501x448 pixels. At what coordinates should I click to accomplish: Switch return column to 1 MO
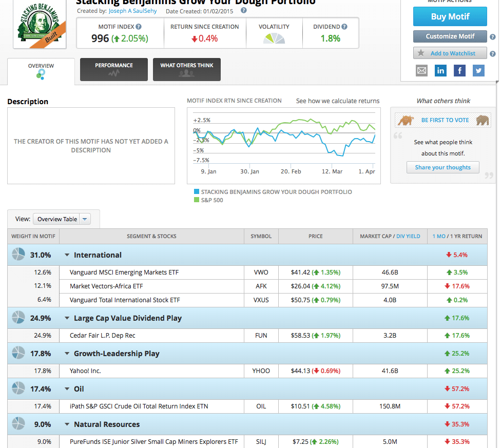[439, 236]
